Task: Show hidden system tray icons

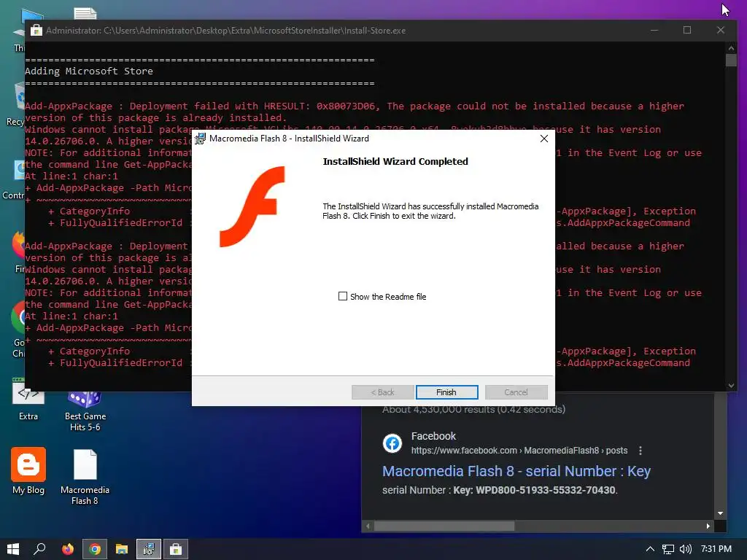Action: 650,549
